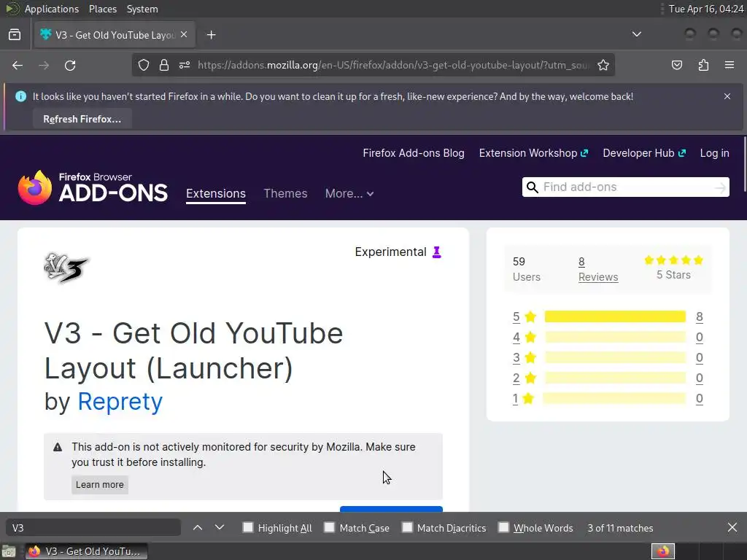Click the 59 Users statistic
Screen dimensions: 747x560
(x=527, y=269)
